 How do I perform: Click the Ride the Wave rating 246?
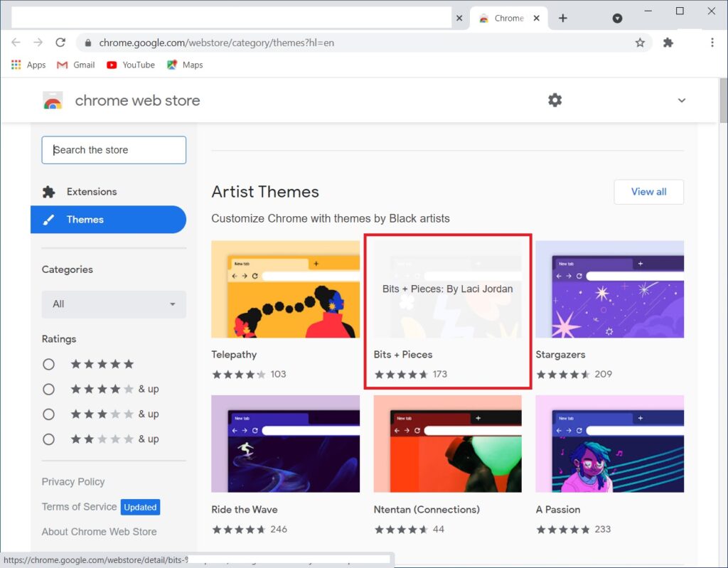point(250,530)
